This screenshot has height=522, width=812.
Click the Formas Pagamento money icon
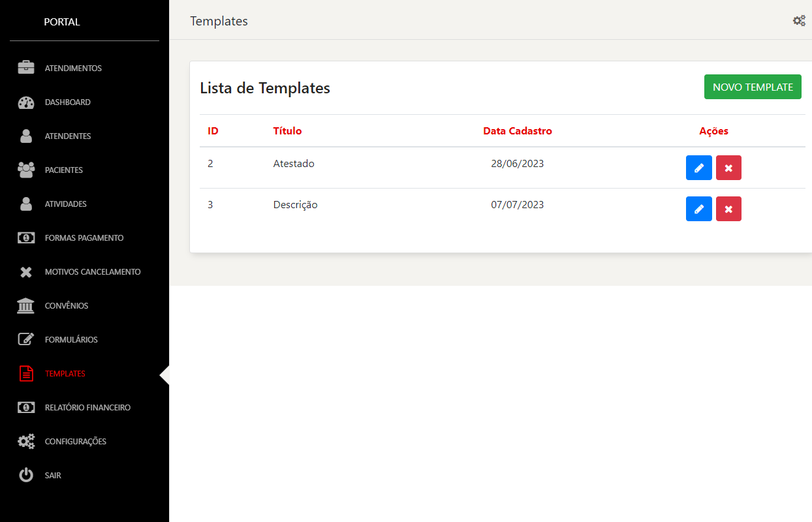tap(26, 238)
